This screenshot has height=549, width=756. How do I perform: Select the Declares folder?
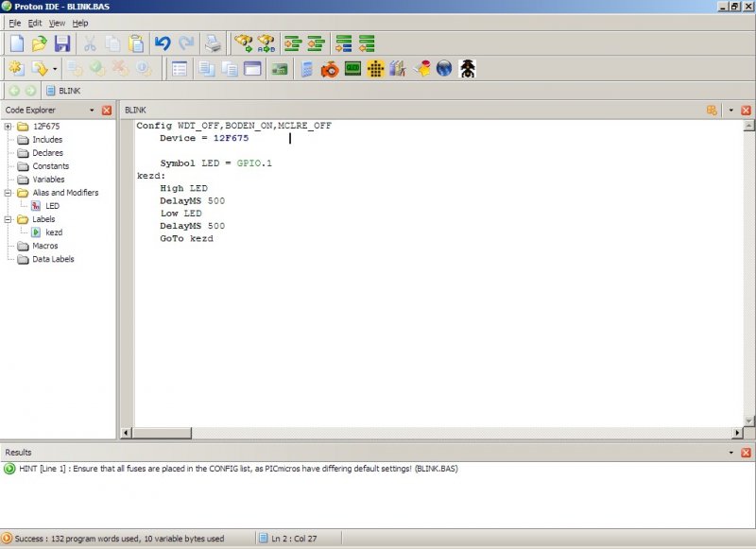[48, 153]
